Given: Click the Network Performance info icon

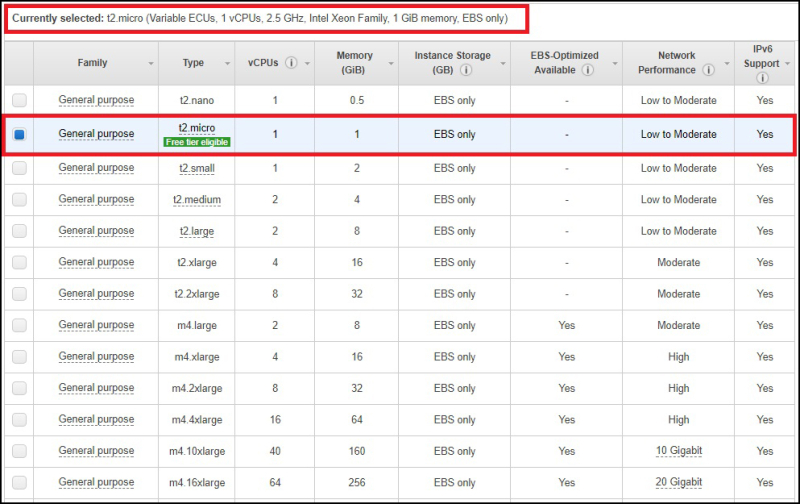Looking at the screenshot, I should pyautogui.click(x=708, y=70).
